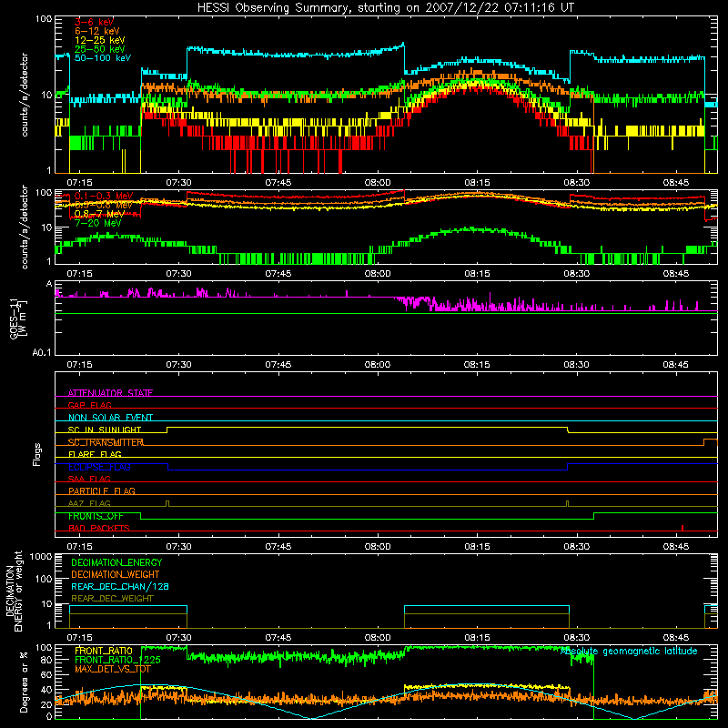
Task: Click the 08:45 time label under the Flags panel
Action: tap(676, 547)
